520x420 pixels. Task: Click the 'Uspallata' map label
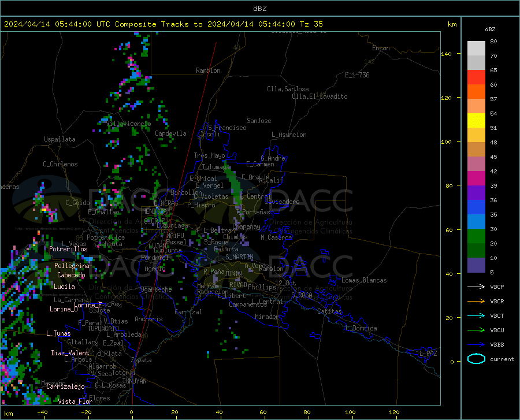point(60,139)
